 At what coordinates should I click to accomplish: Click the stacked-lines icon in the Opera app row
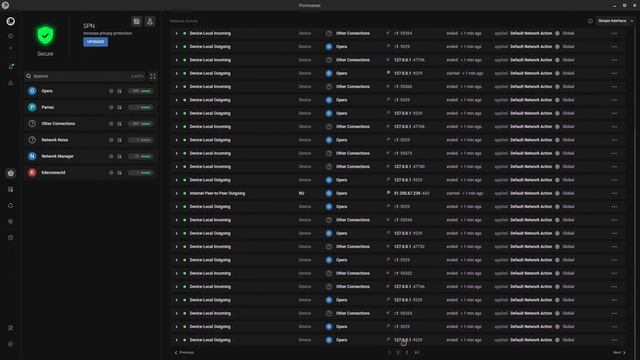click(119, 91)
